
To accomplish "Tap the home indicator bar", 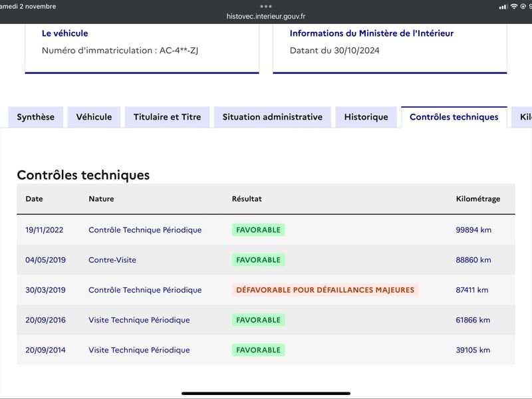I will pos(266,394).
